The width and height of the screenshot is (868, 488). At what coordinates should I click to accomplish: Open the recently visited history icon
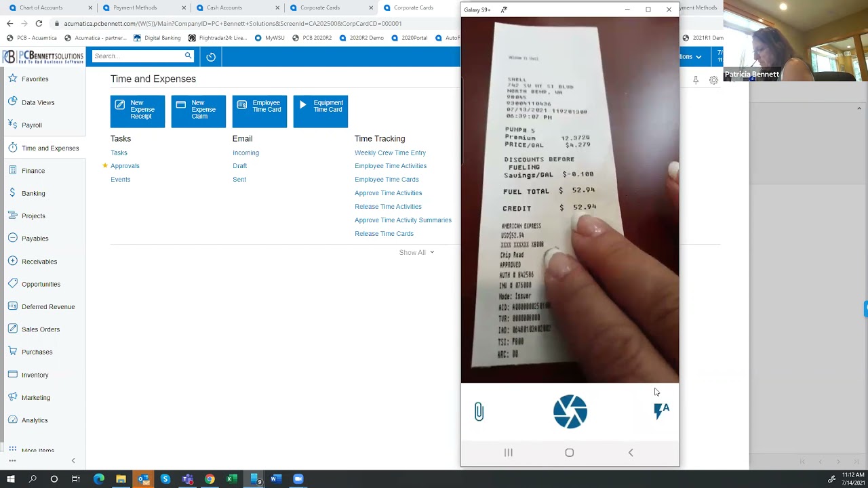coord(211,57)
